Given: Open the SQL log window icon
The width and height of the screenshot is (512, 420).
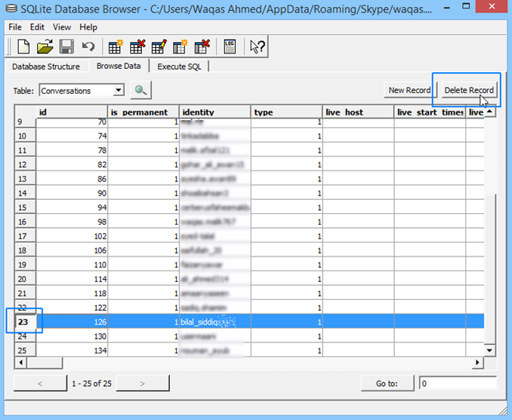Looking at the screenshot, I should pos(230,46).
